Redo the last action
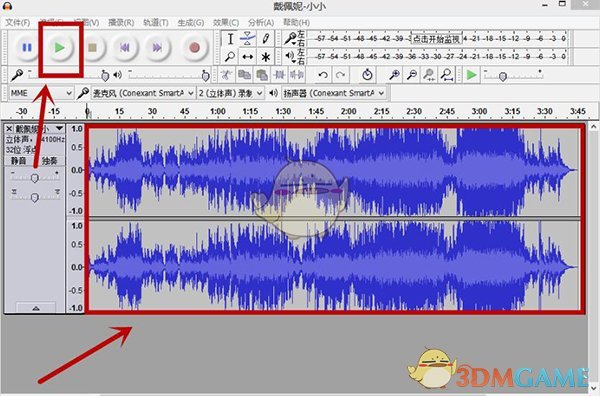Image resolution: width=600 pixels, height=396 pixels. 341,75
